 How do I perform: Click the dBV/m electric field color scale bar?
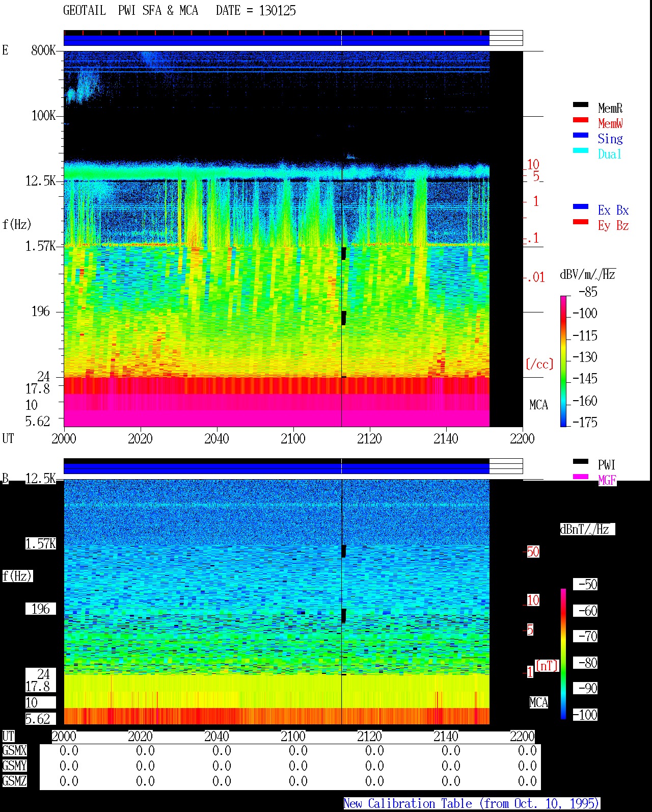coord(563,361)
